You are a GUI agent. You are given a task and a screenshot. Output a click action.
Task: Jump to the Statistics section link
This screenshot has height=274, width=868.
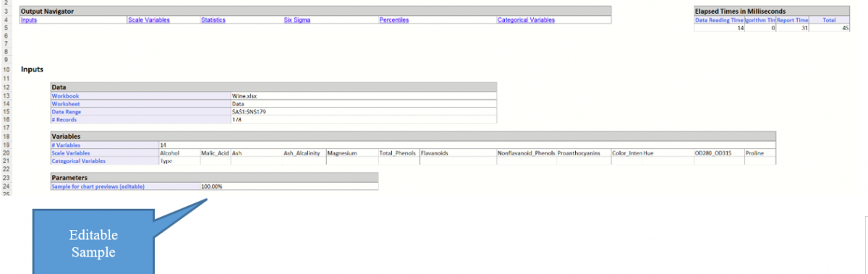point(213,20)
